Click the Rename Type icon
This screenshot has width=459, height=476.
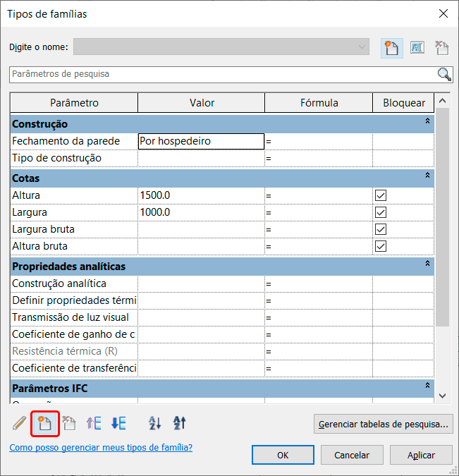point(417,47)
